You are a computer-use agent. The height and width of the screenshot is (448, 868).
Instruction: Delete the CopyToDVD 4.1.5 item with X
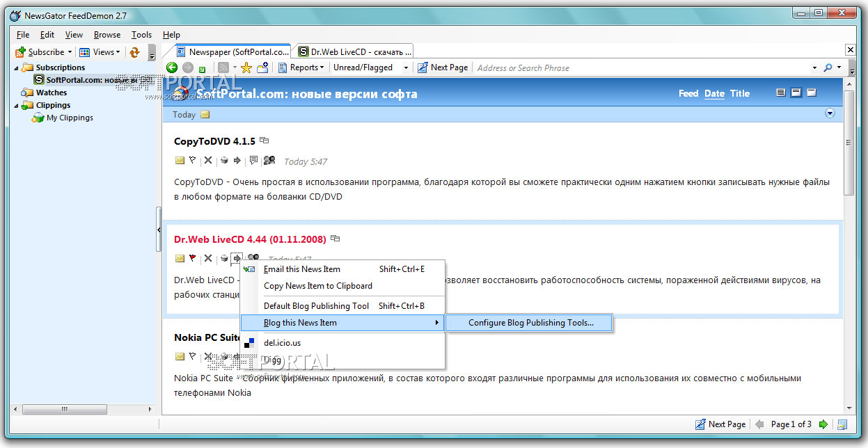pos(207,161)
